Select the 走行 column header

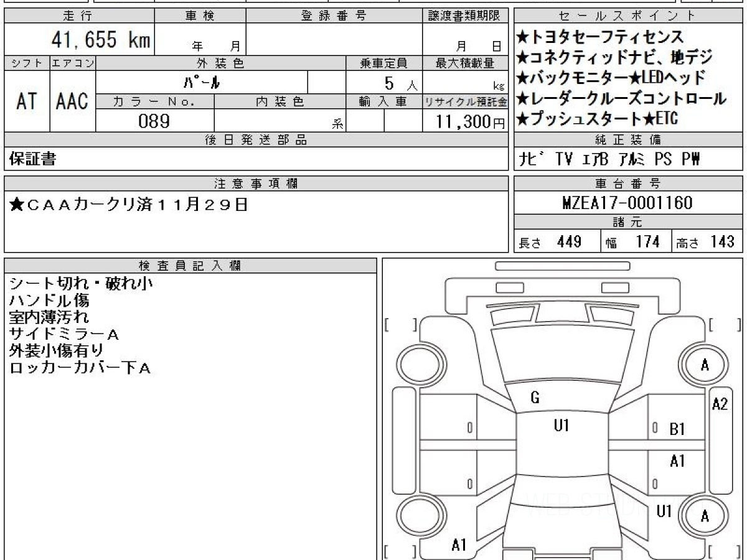[x=78, y=16]
